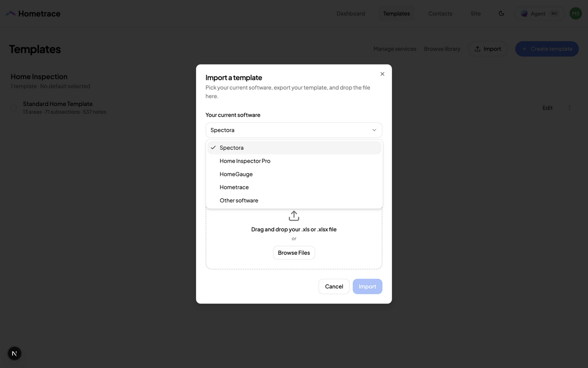The width and height of the screenshot is (588, 368).
Task: Click the Standard Home Template name
Action: (58, 104)
